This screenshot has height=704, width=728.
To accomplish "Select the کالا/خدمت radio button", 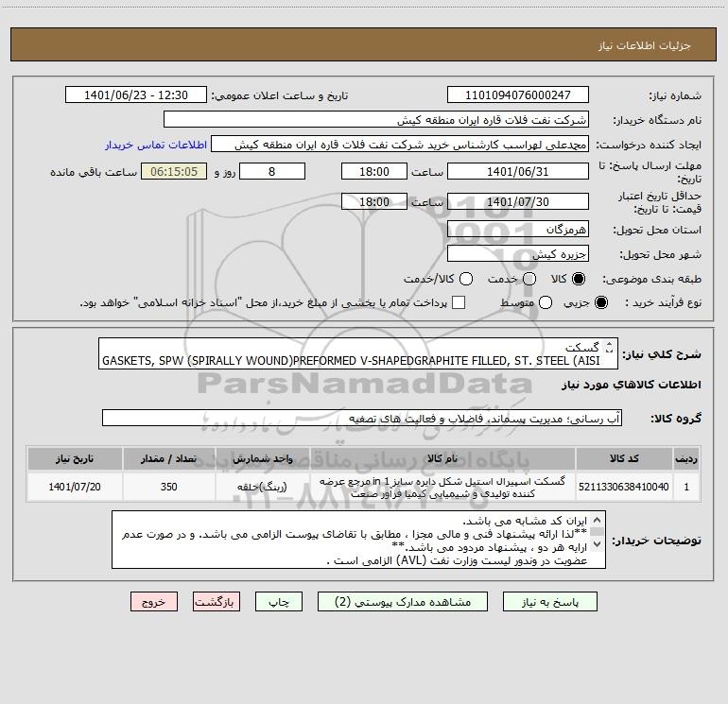I will tap(466, 279).
